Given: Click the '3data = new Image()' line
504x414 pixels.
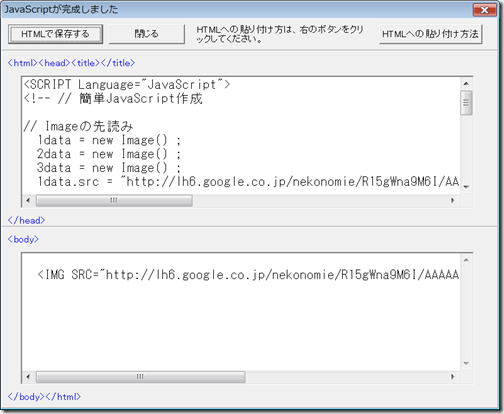Looking at the screenshot, I should (109, 168).
